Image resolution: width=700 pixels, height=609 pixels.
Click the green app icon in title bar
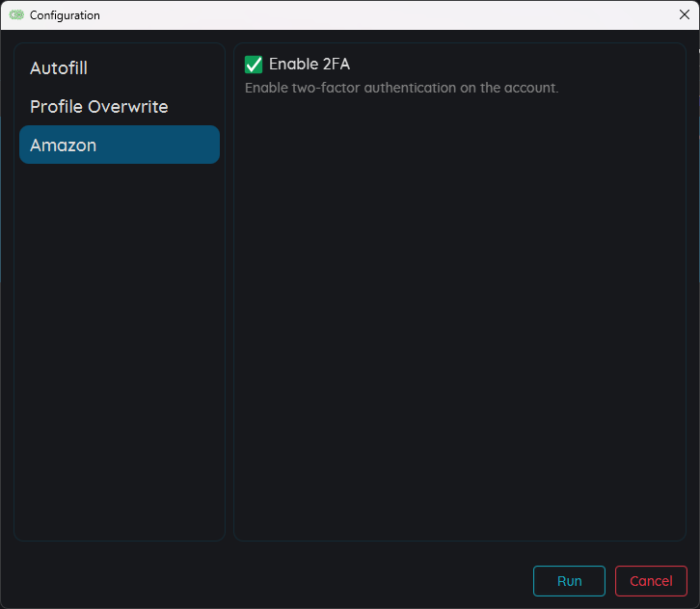pos(16,15)
